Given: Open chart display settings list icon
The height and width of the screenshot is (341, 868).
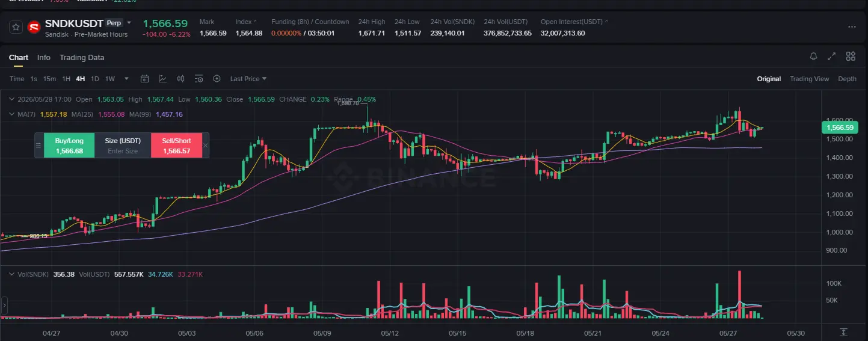Looking at the screenshot, I should click(199, 79).
